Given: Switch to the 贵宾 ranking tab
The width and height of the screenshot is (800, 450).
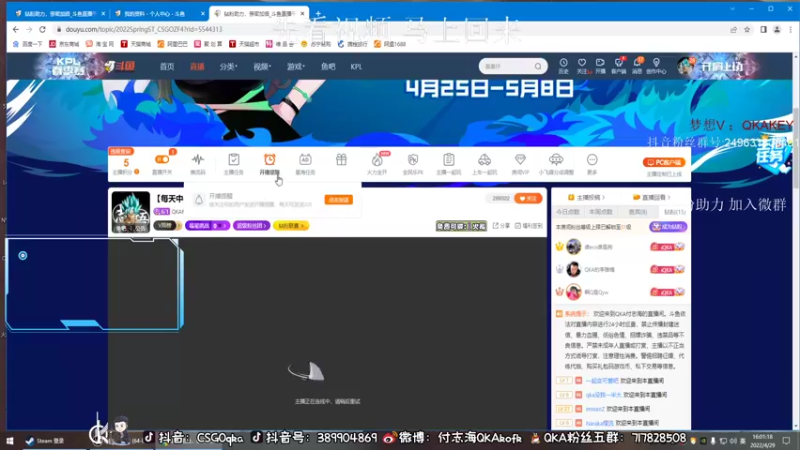Looking at the screenshot, I should point(637,212).
